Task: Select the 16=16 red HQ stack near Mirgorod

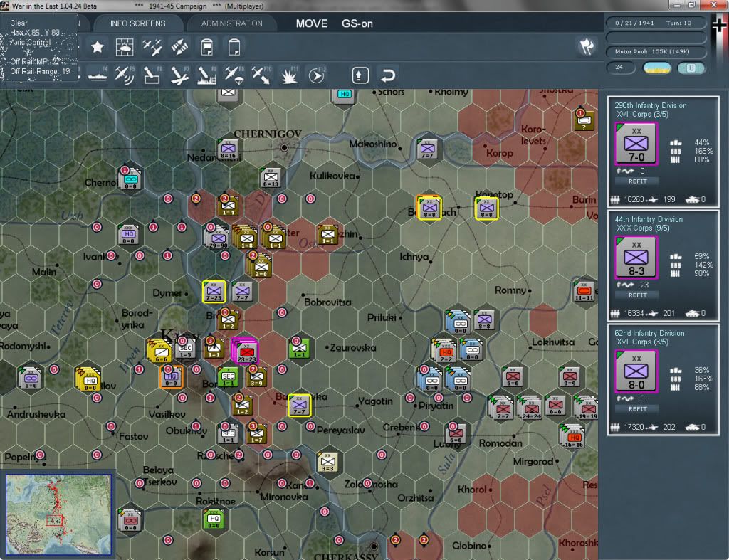Action: [x=573, y=437]
